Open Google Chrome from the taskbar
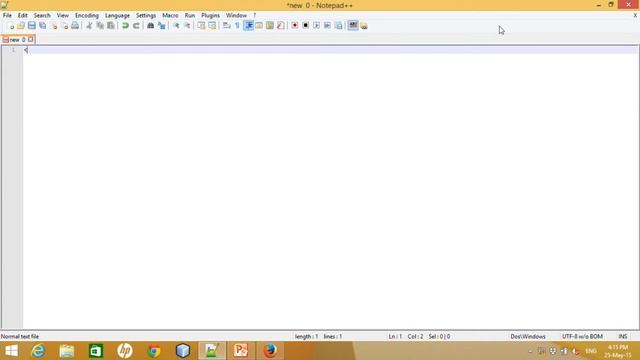 pyautogui.click(x=154, y=351)
